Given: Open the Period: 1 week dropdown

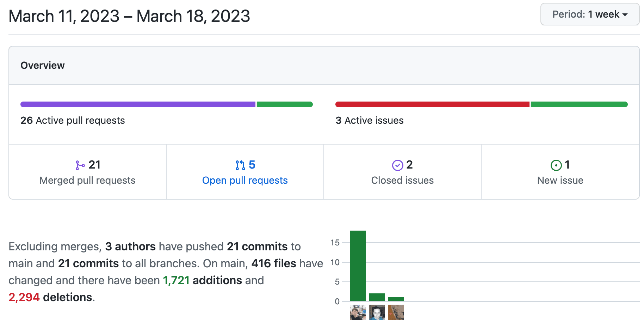Looking at the screenshot, I should pos(589,14).
